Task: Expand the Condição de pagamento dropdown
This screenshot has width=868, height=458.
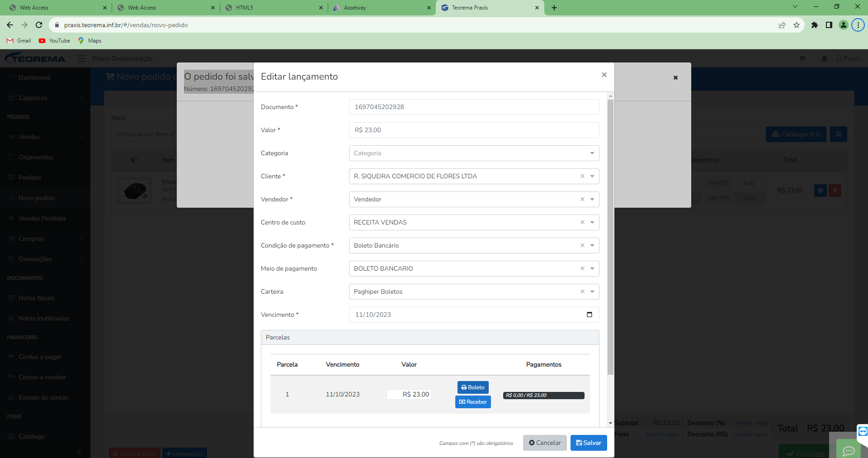Action: 592,245
